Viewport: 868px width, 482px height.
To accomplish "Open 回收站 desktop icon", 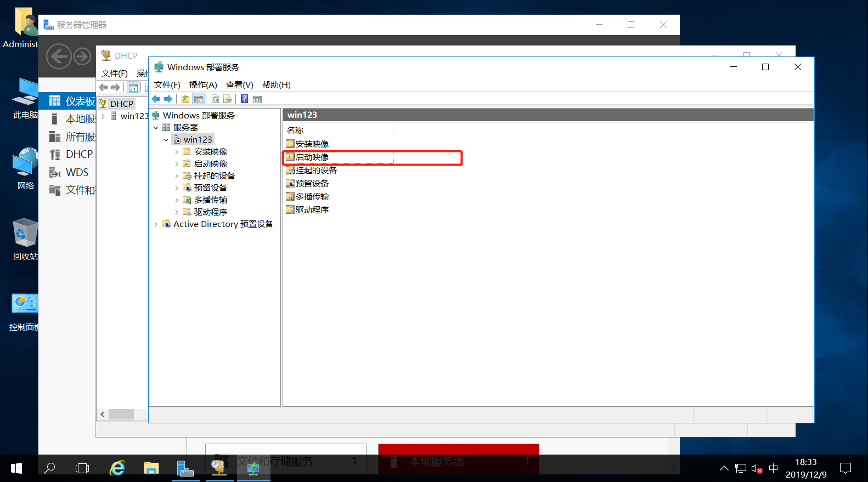I will pos(25,240).
